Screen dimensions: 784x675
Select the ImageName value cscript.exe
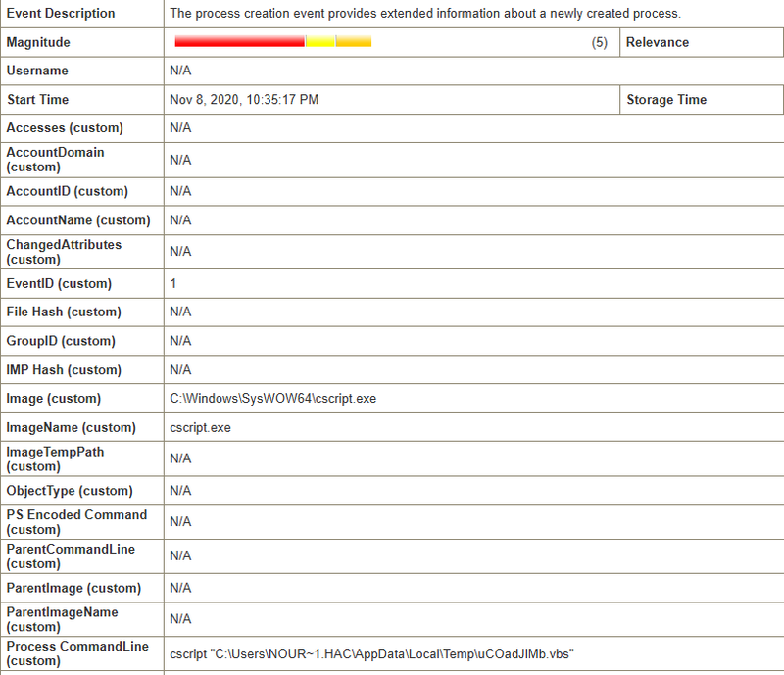click(201, 428)
